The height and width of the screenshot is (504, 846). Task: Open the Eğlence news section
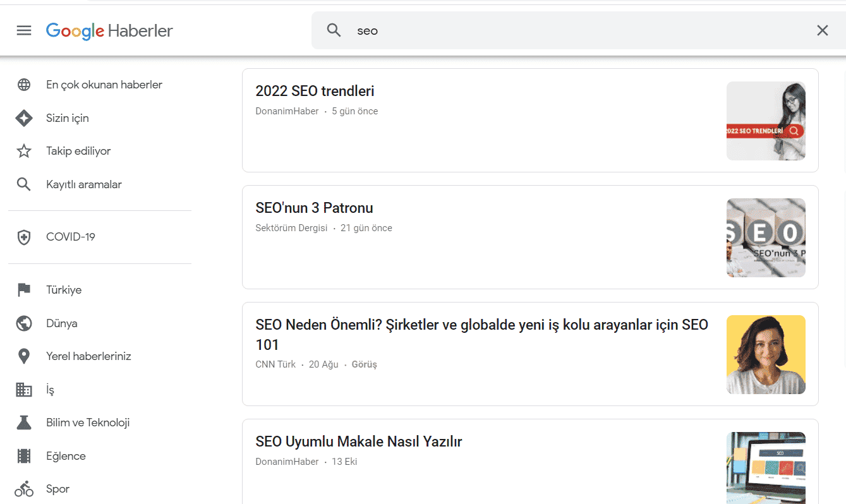pyautogui.click(x=66, y=456)
